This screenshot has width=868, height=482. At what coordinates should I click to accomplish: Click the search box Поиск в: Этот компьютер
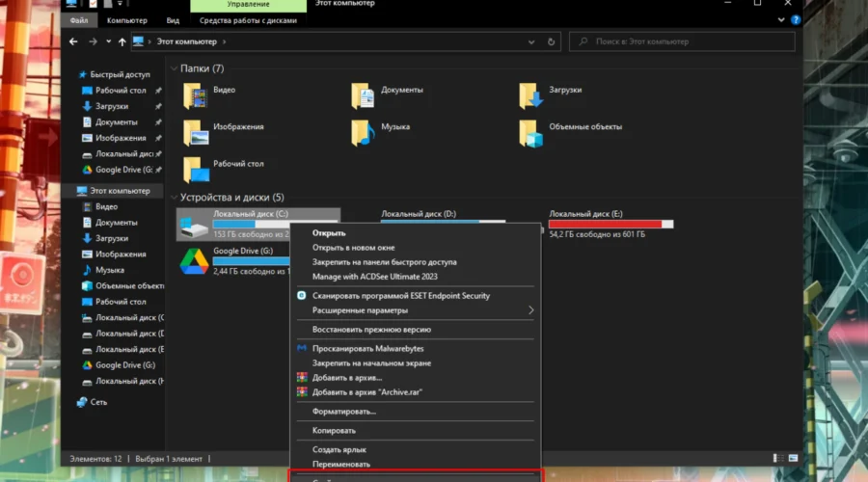682,41
